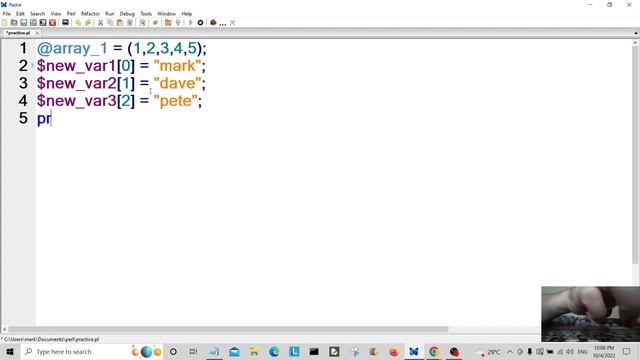The width and height of the screenshot is (640, 360).
Task: Click the Copy toolbar icon
Action: (x=110, y=23)
